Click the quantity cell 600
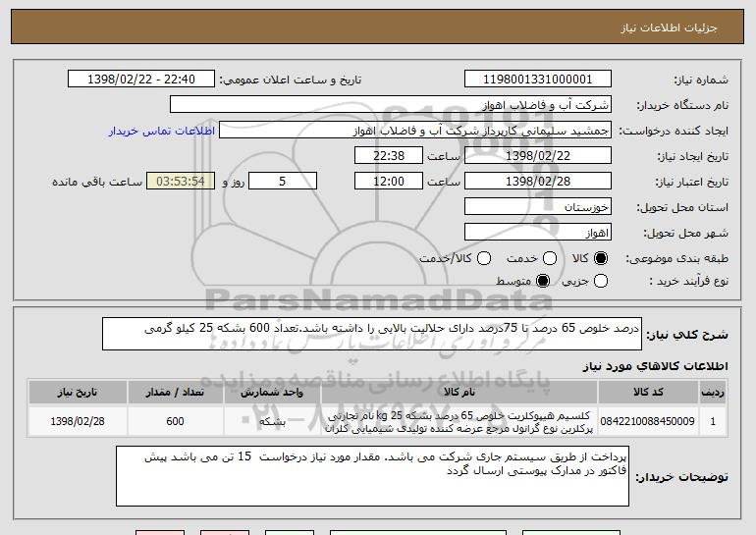This screenshot has height=535, width=756. tap(175, 421)
